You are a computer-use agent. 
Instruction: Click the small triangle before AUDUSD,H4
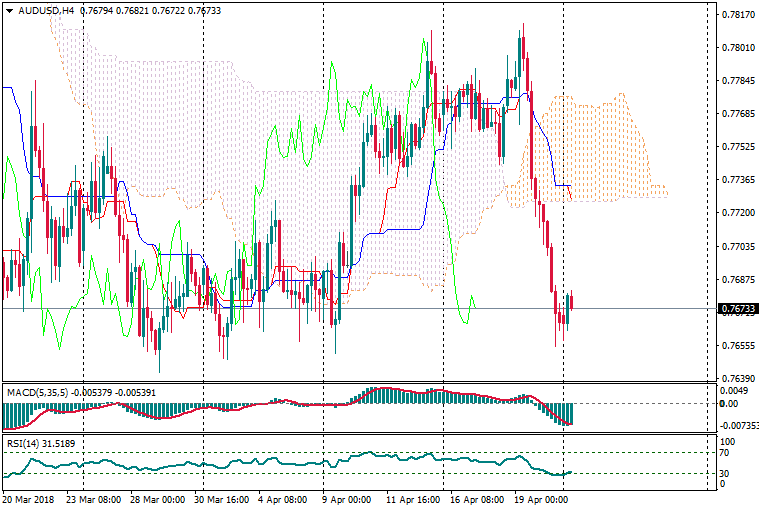click(x=8, y=11)
